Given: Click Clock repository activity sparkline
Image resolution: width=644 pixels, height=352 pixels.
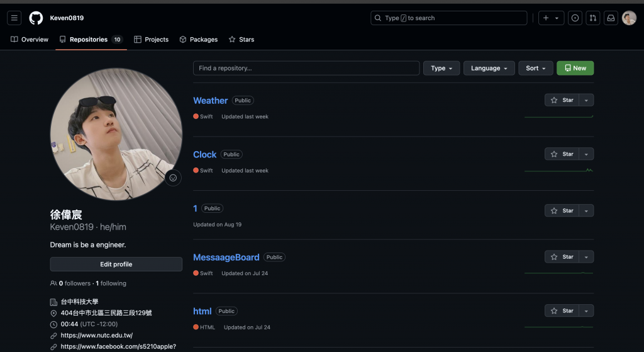Looking at the screenshot, I should pos(559,170).
